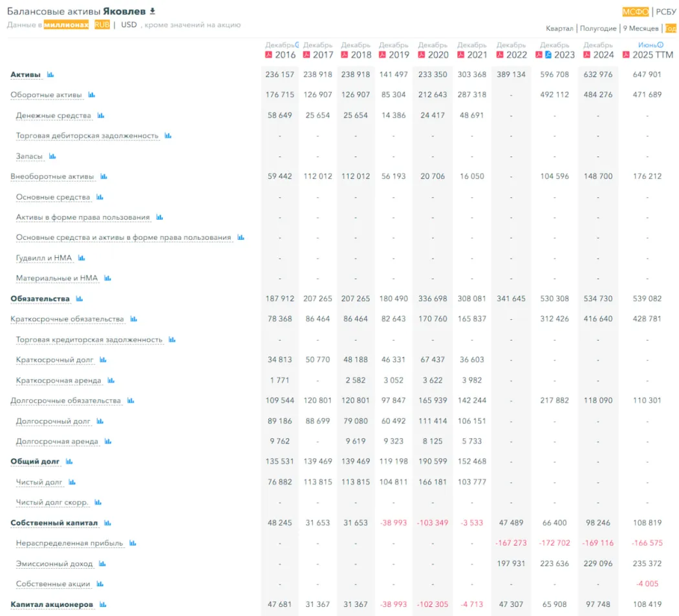Show chart for Нераспределенная прибыль
Viewport: 679px width, 616px height.
click(x=133, y=544)
